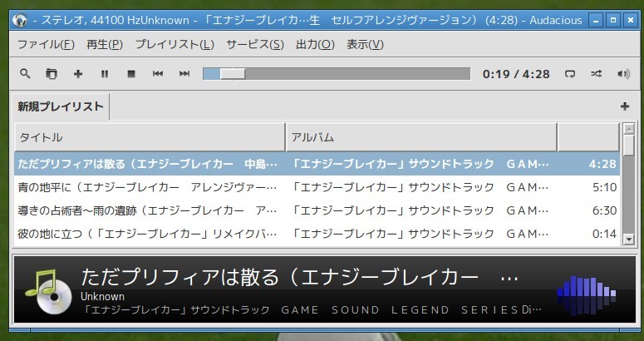Select the track 彼の地に立つ
The height and width of the screenshot is (341, 644).
click(x=148, y=235)
